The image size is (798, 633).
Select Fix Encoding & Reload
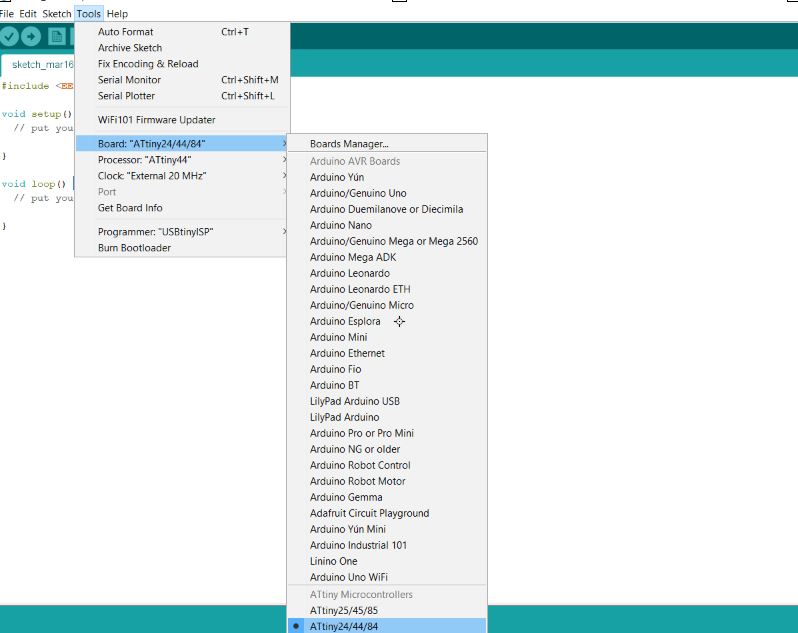coord(182,64)
